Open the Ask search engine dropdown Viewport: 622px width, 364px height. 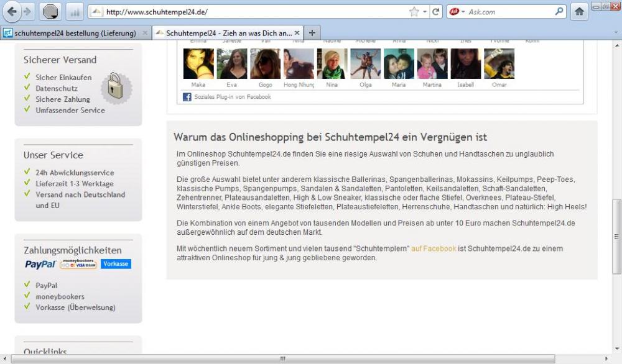click(x=463, y=12)
